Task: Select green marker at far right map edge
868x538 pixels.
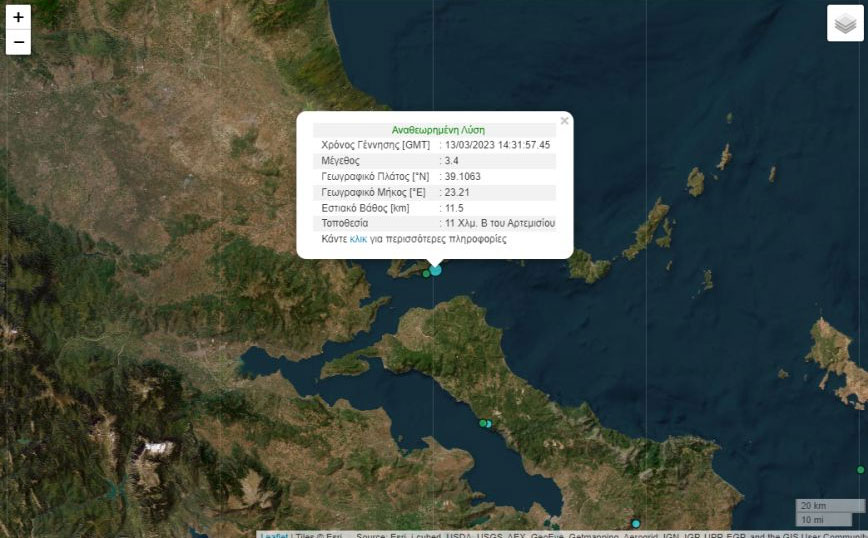Action: tap(860, 470)
